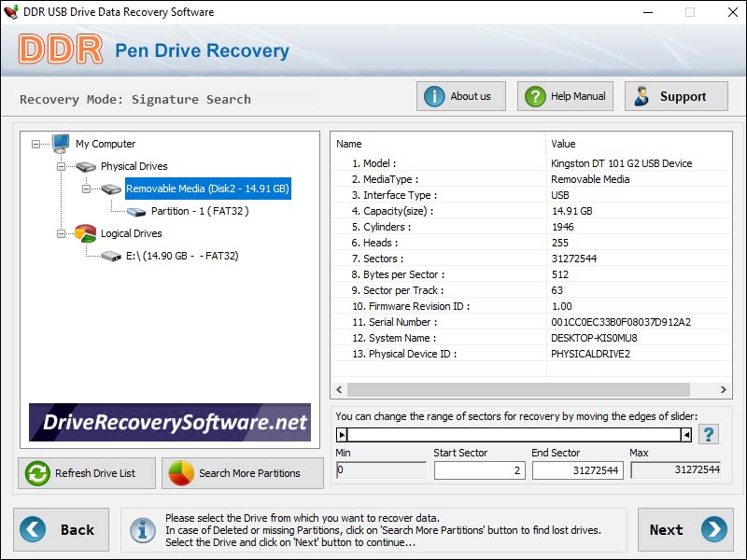Click the right handle of the sector slider
The height and width of the screenshot is (560, 747).
pos(686,434)
